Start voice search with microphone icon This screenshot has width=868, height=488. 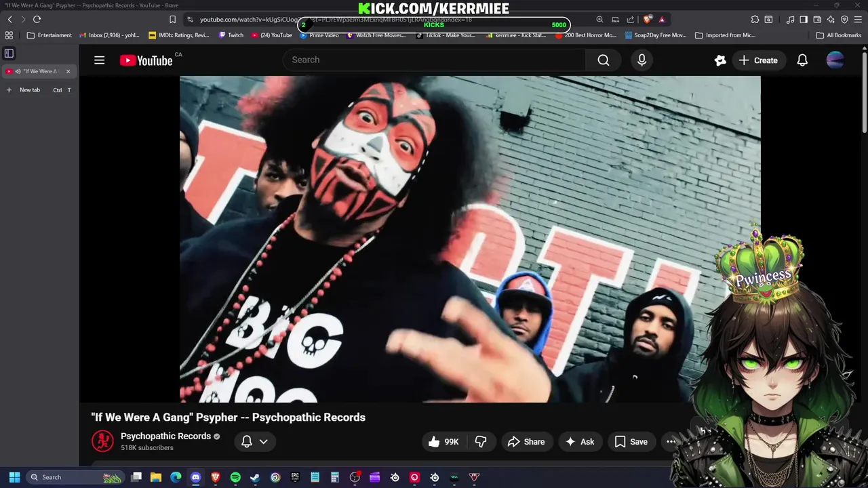pos(642,60)
